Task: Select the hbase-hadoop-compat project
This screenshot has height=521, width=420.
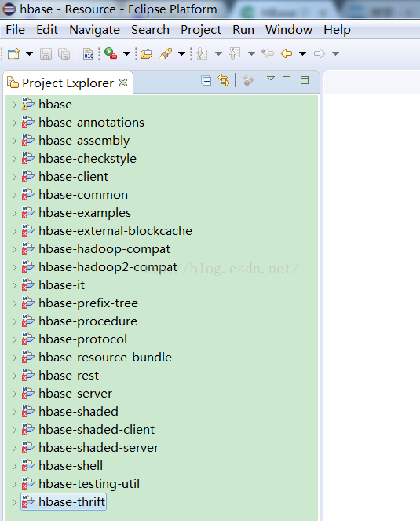Action: [104, 249]
